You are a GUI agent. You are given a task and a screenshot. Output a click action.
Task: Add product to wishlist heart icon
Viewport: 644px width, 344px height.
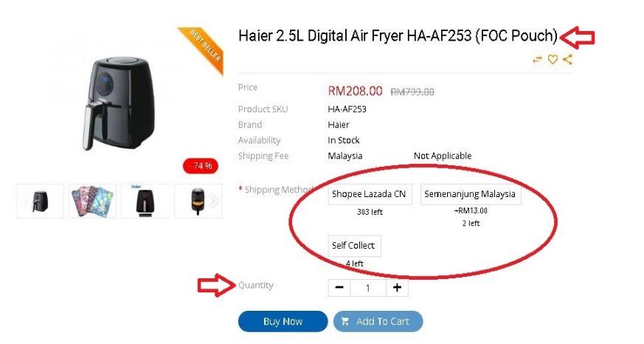pyautogui.click(x=553, y=60)
